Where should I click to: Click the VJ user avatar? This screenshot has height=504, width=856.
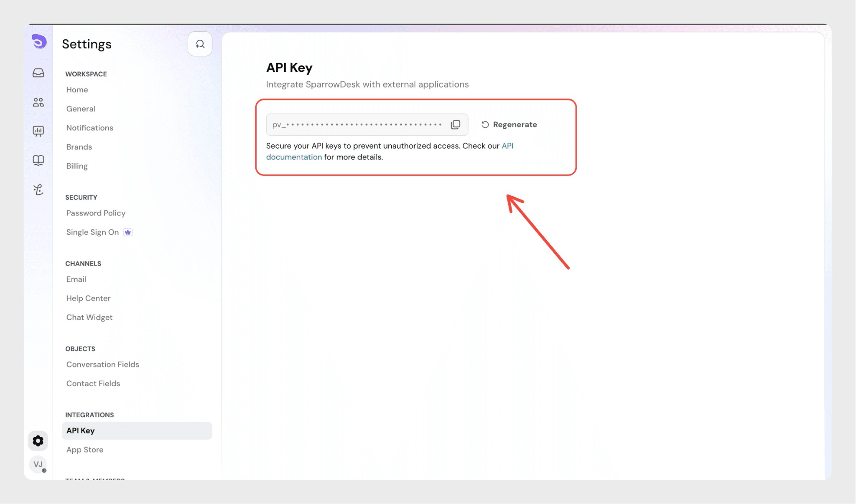(x=38, y=464)
